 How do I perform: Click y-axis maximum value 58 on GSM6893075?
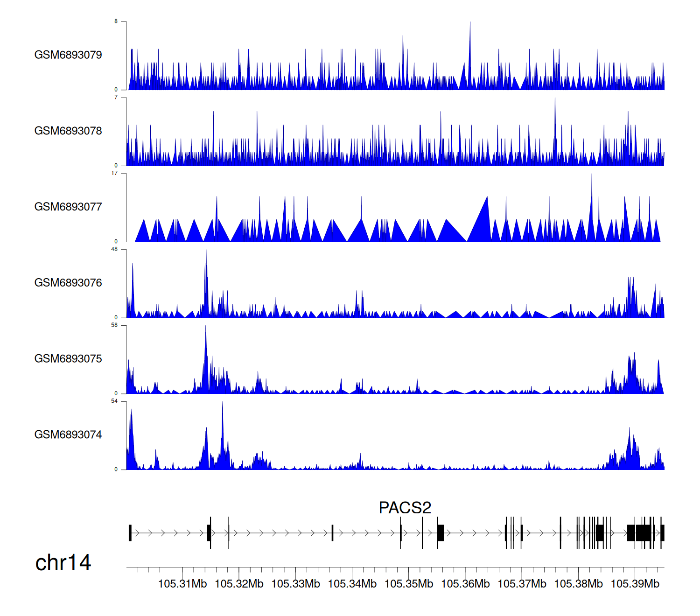pos(114,325)
